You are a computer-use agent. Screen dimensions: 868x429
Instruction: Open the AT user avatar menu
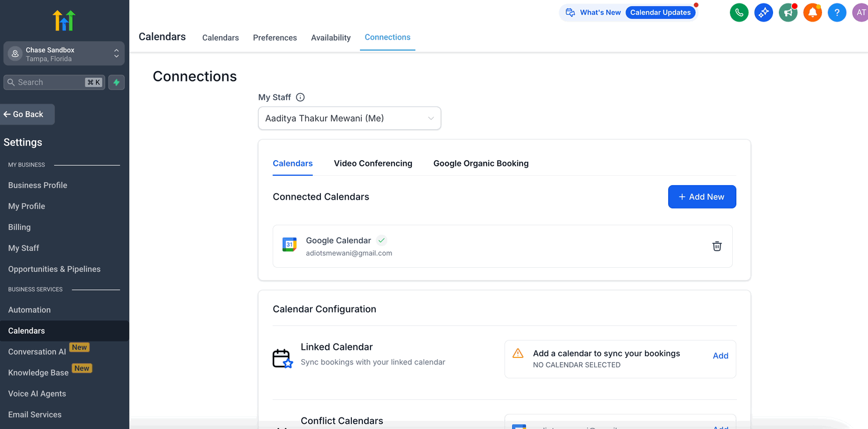tap(860, 13)
